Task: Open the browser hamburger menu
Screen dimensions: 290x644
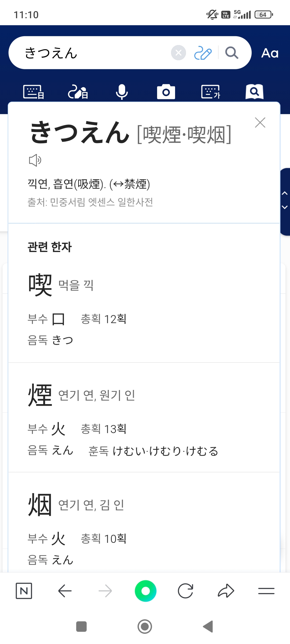Action: click(266, 591)
